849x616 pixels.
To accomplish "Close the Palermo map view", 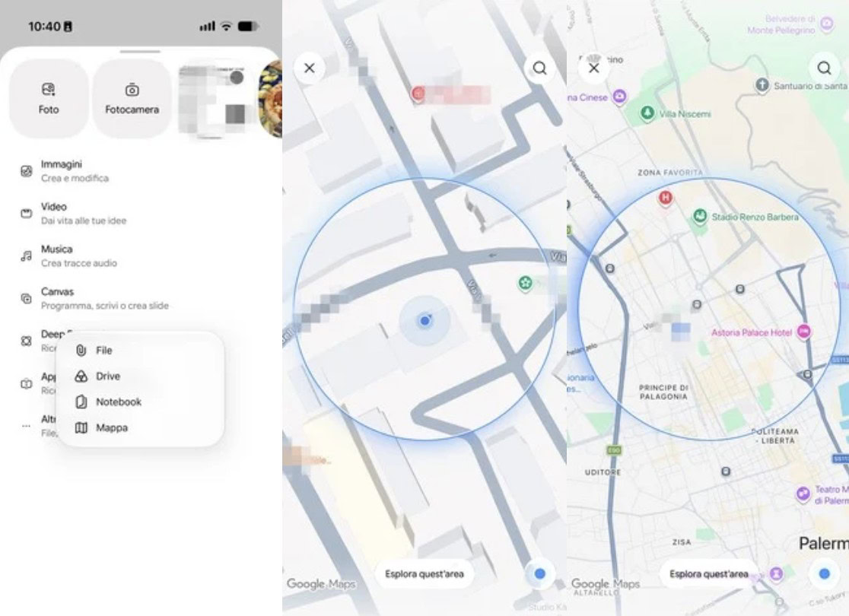I will pyautogui.click(x=594, y=68).
